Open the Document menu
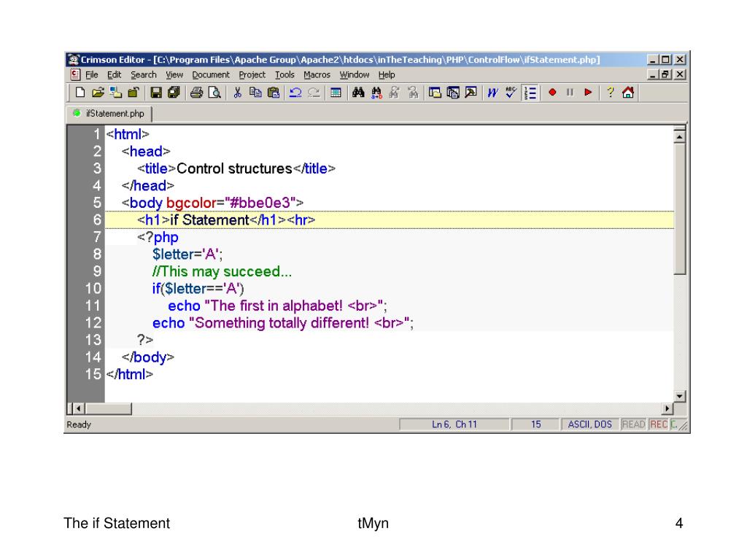This screenshot has width=747, height=560. (x=211, y=75)
